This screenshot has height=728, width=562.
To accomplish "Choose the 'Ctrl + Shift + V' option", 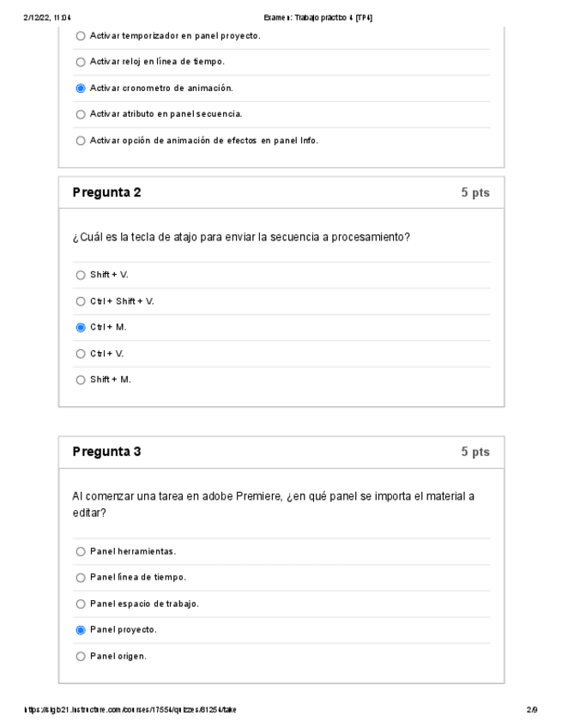I will tap(81, 301).
